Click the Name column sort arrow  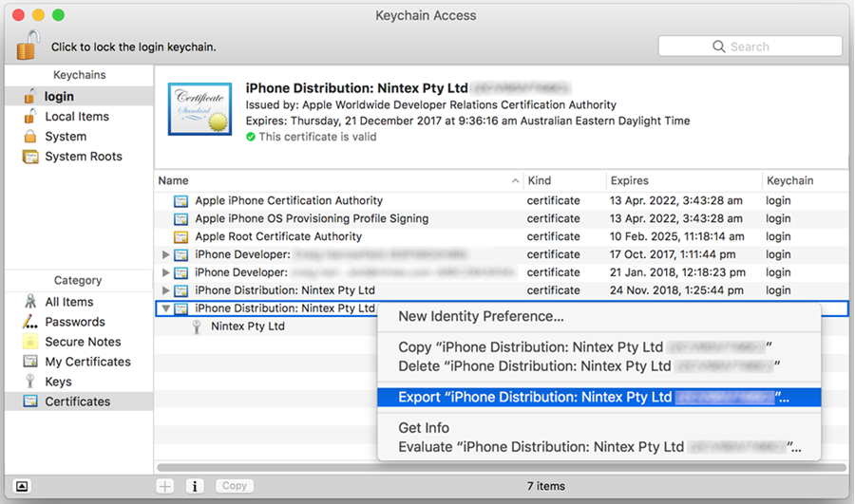pyautogui.click(x=515, y=180)
